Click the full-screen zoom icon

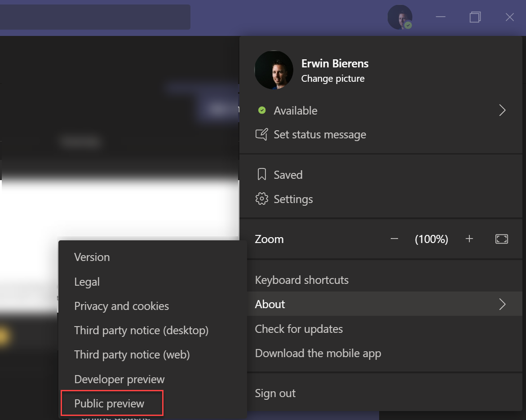[502, 239]
